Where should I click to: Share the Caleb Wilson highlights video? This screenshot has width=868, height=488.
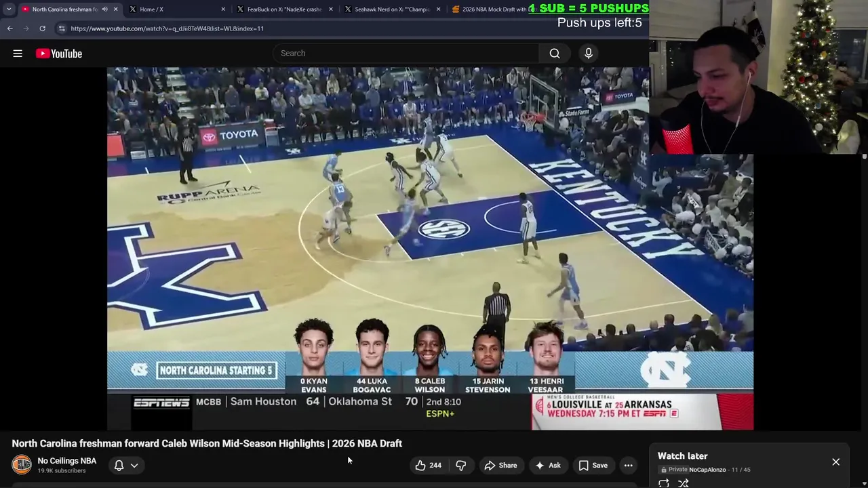[x=500, y=466]
